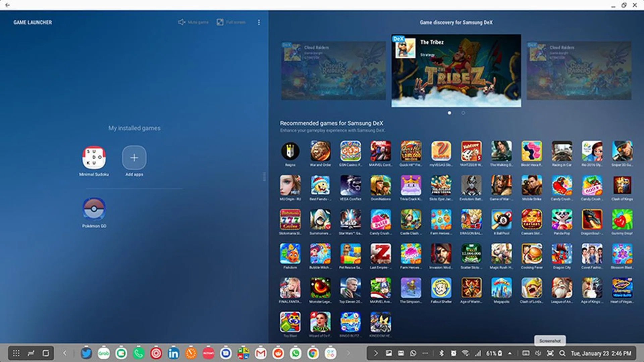Expand the system tray up arrow

pos(510,353)
